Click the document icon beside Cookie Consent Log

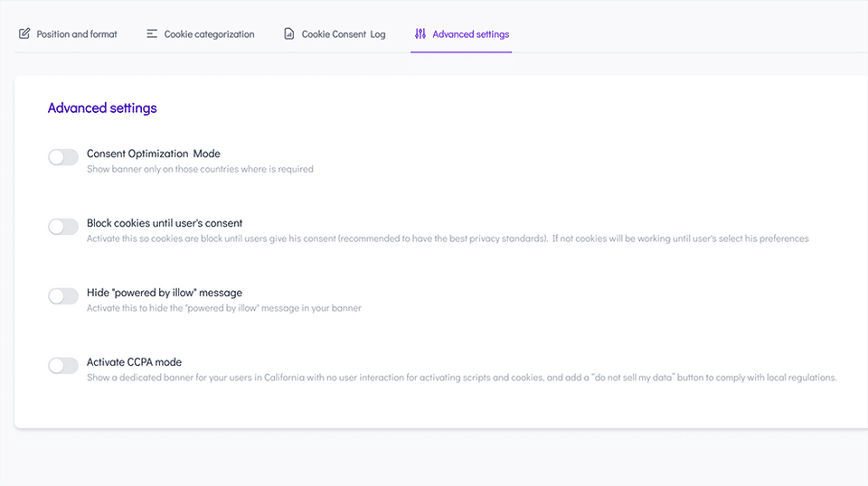pos(289,34)
